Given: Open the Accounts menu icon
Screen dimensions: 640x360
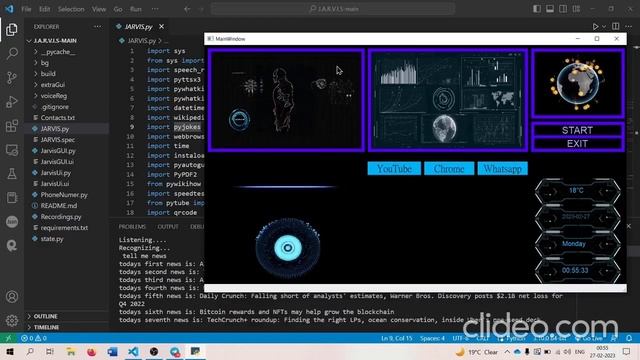Looking at the screenshot, I should [x=12, y=297].
